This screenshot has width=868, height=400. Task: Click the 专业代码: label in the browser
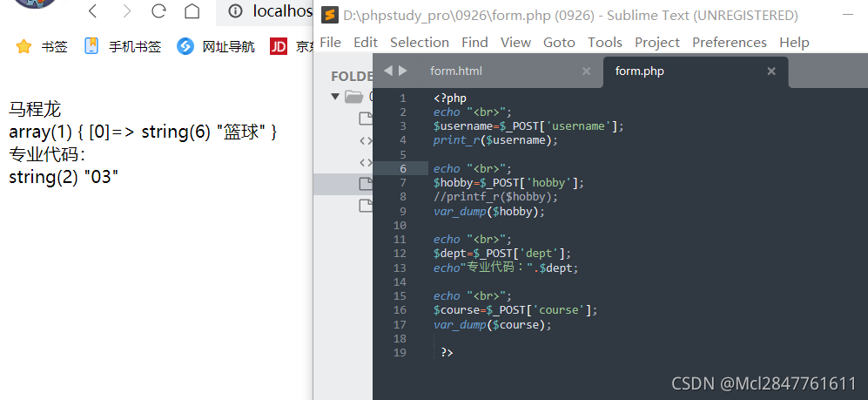click(46, 154)
